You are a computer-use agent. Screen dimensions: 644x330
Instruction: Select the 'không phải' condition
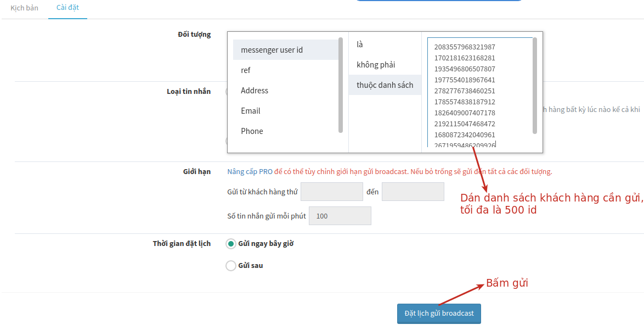[385, 65]
